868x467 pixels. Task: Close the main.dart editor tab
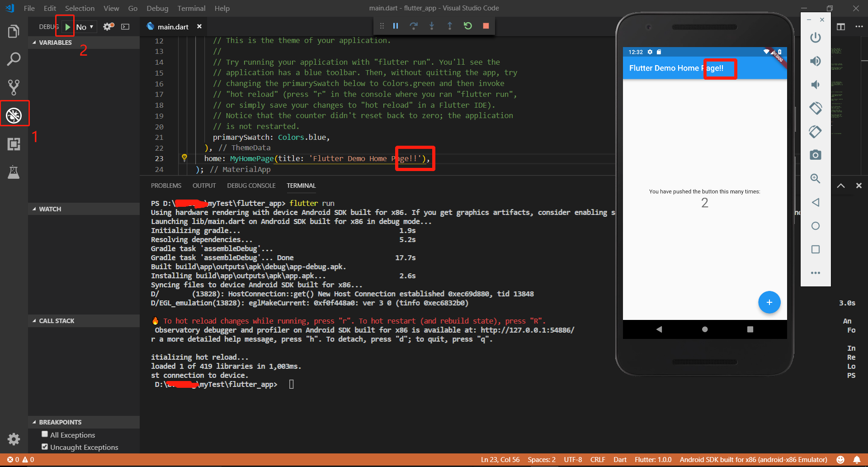pyautogui.click(x=199, y=27)
